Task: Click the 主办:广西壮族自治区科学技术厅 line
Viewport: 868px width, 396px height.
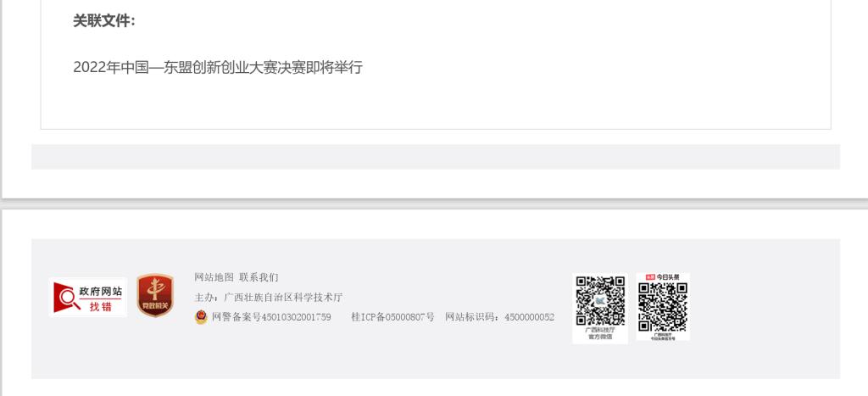Action: pos(269,298)
